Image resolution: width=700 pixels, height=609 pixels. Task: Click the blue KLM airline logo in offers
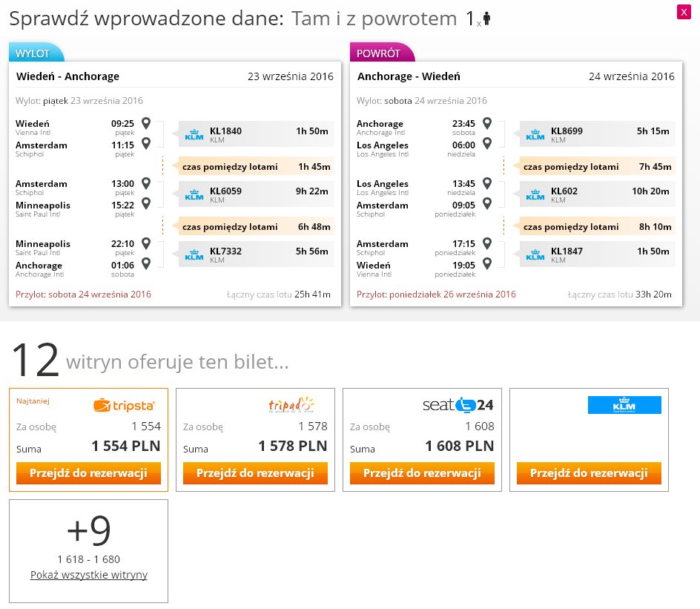pos(624,405)
